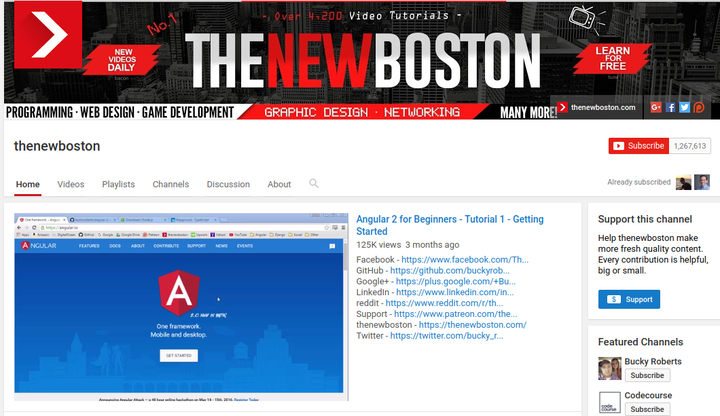Click second subscriber avatar beside Already subscribed
Viewport: 720px width, 416px height.
click(x=702, y=182)
